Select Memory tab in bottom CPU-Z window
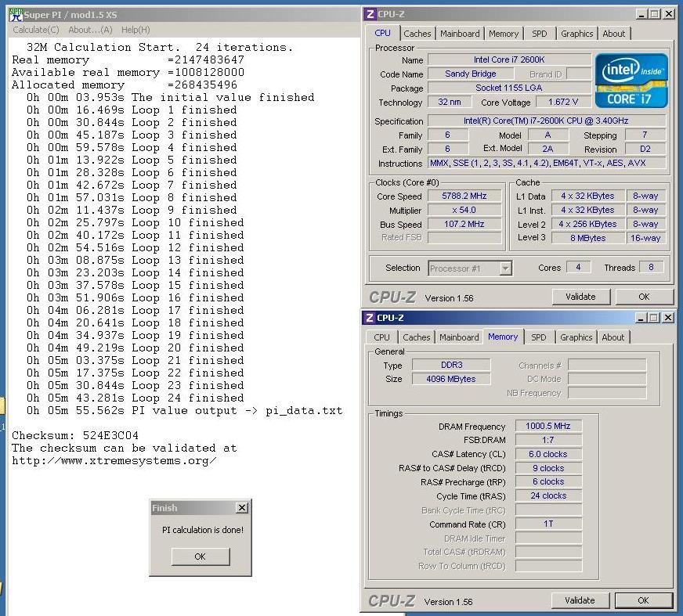Screen dimensions: 683x616 tap(503, 337)
